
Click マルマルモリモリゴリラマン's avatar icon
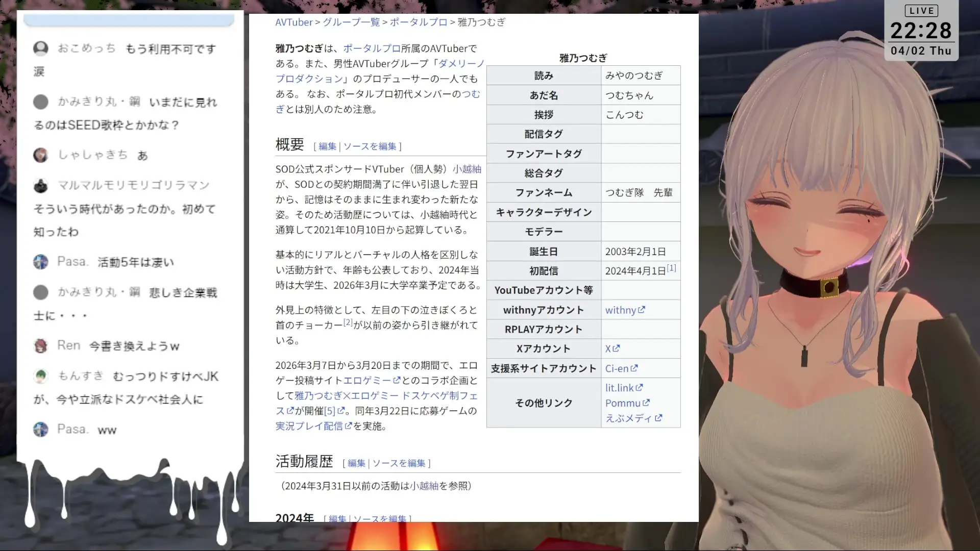pos(41,185)
